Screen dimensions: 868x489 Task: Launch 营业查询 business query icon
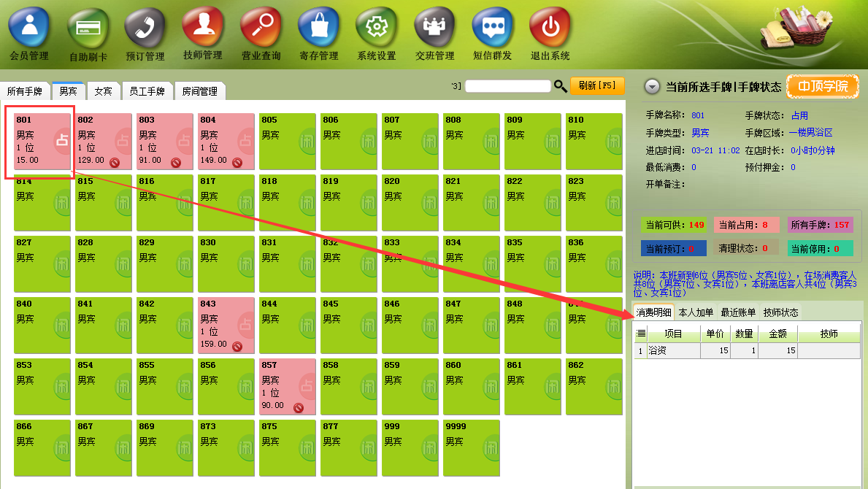point(261,27)
